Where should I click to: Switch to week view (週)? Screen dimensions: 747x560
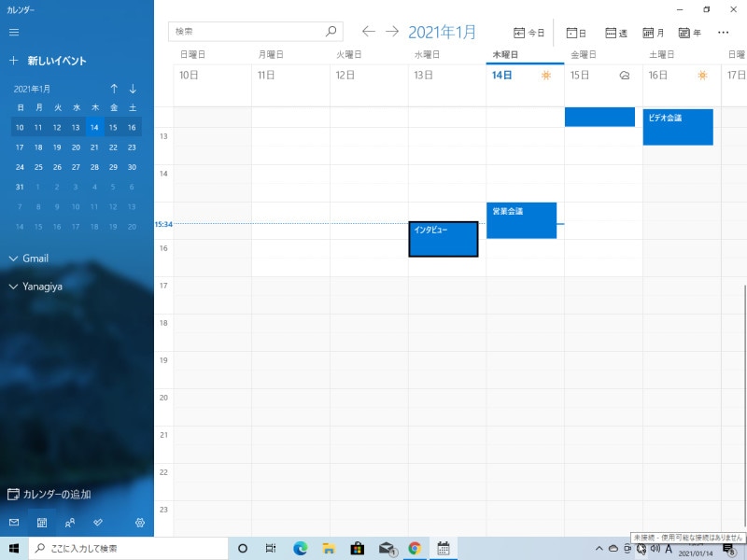click(616, 33)
